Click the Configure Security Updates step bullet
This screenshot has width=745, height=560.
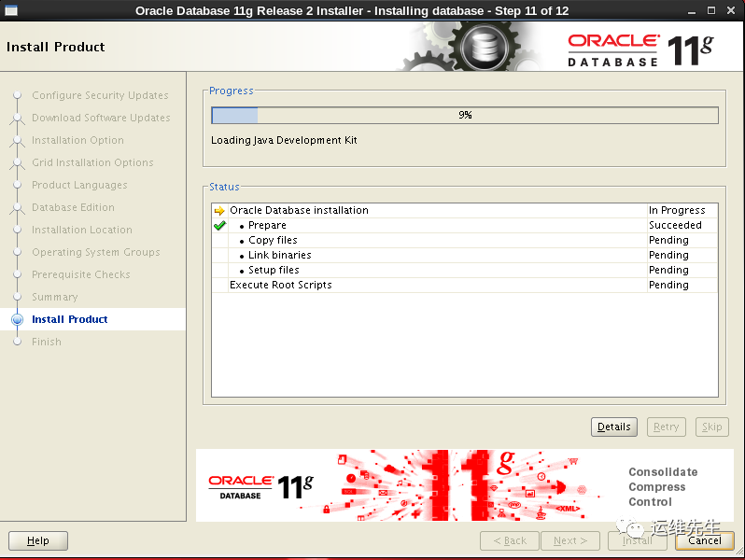[x=17, y=95]
